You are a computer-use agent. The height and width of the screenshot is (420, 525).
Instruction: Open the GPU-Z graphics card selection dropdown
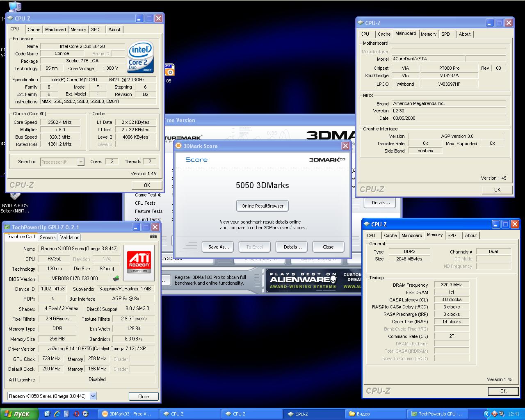click(x=93, y=396)
